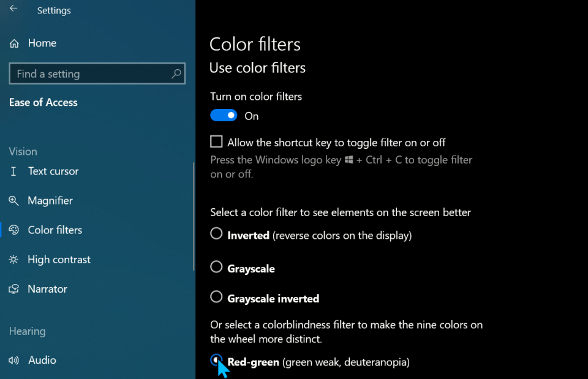Viewport: 588px width, 379px height.
Task: Turn off color filters
Action: [x=224, y=115]
